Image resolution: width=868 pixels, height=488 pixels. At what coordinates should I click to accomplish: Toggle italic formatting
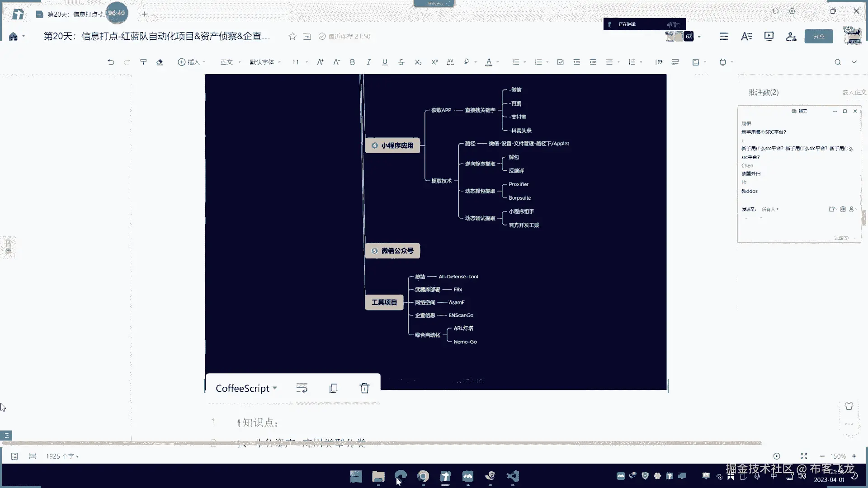point(368,62)
